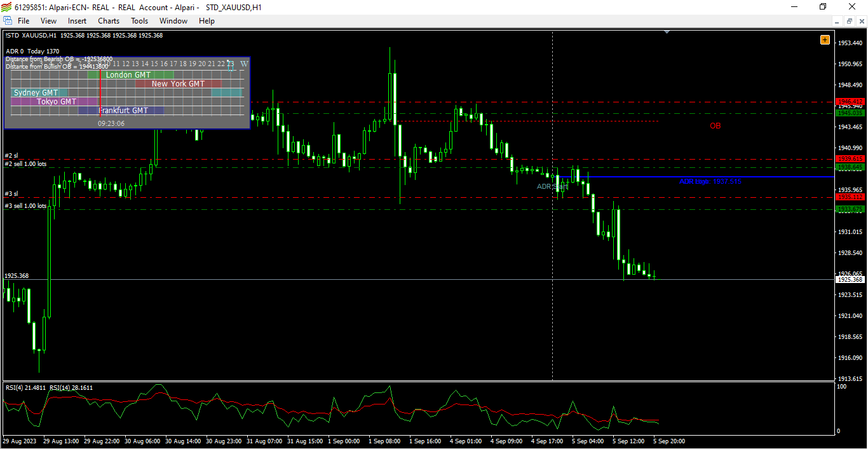Image resolution: width=868 pixels, height=449 pixels.
Task: Click the 1925.368 bid label at chart left
Action: click(x=17, y=275)
